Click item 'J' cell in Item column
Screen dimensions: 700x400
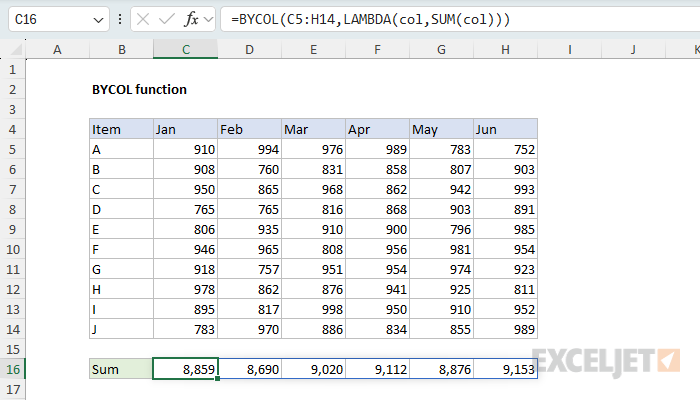point(121,329)
